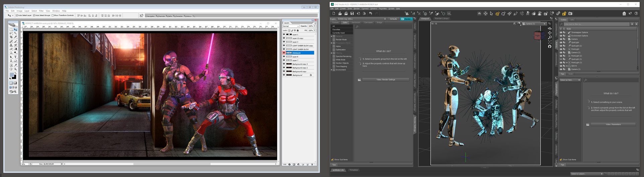Enable Show Transform Controls checkbox
This screenshot has width=644, height=177.
pos(53,15)
